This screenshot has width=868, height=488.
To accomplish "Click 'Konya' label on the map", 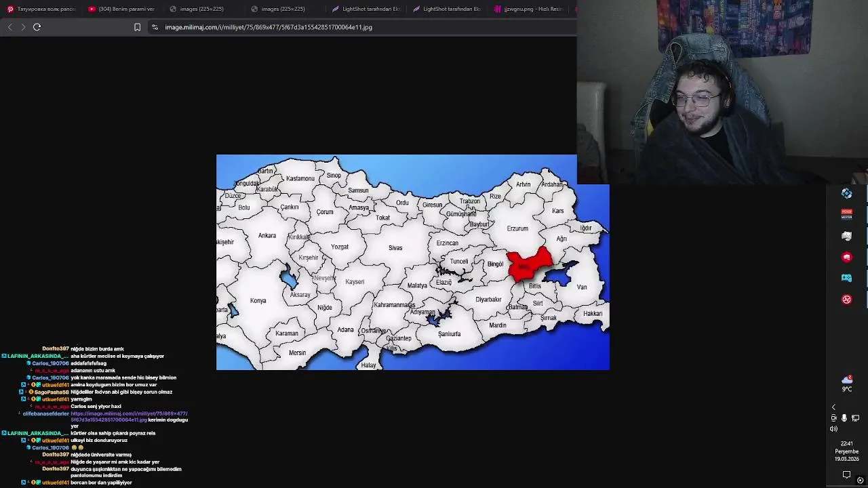I will pos(258,301).
